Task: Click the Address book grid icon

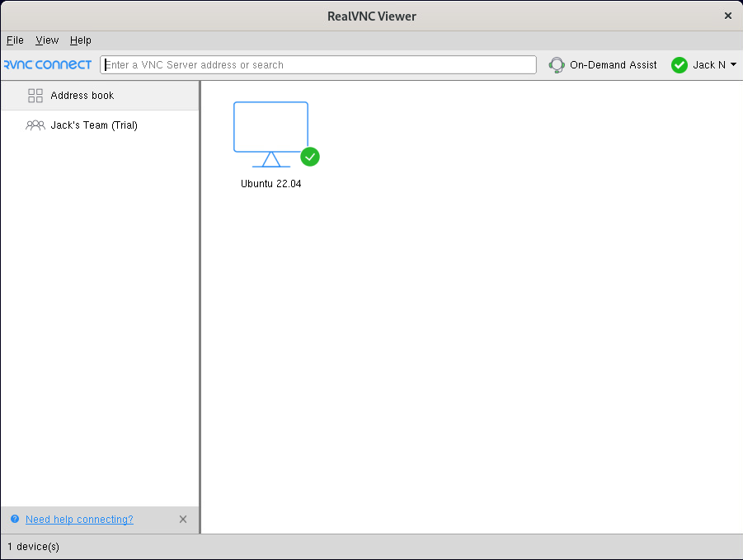Action: tap(35, 96)
